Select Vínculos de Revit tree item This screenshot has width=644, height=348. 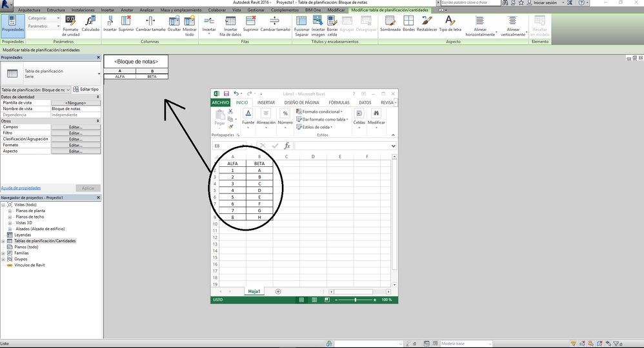(x=29, y=266)
